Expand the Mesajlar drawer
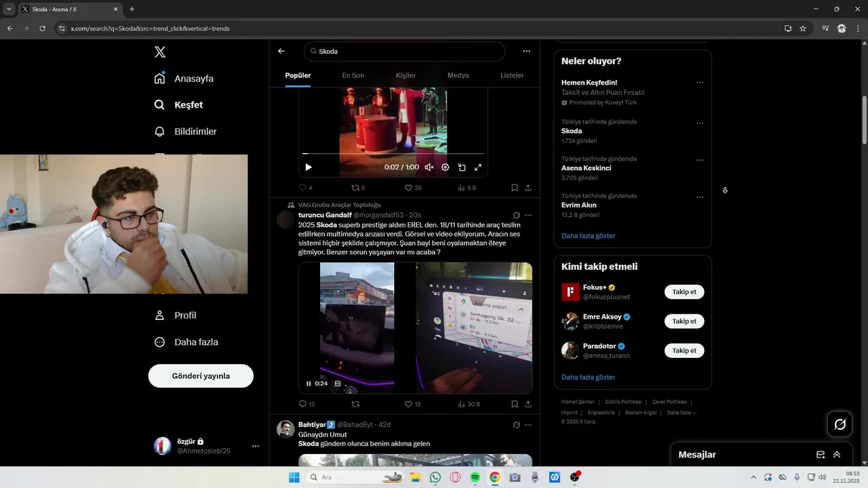The height and width of the screenshot is (488, 868). tap(837, 455)
